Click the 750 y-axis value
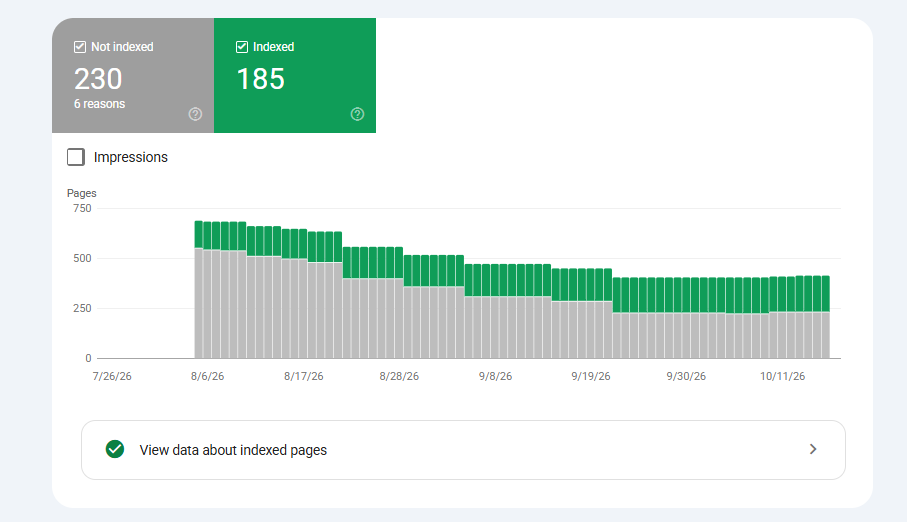The height and width of the screenshot is (522, 907). pos(82,208)
